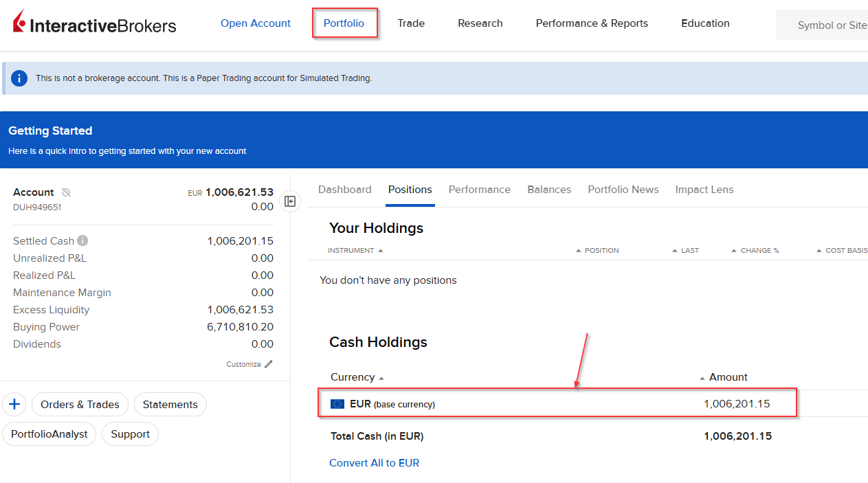The width and height of the screenshot is (868, 483).
Task: Click the info icon in the paper trading banner
Action: (19, 78)
